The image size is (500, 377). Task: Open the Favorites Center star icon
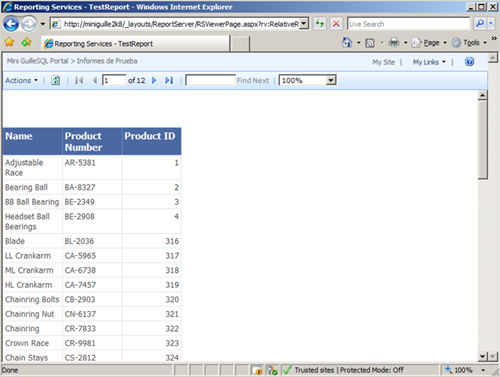[9, 42]
